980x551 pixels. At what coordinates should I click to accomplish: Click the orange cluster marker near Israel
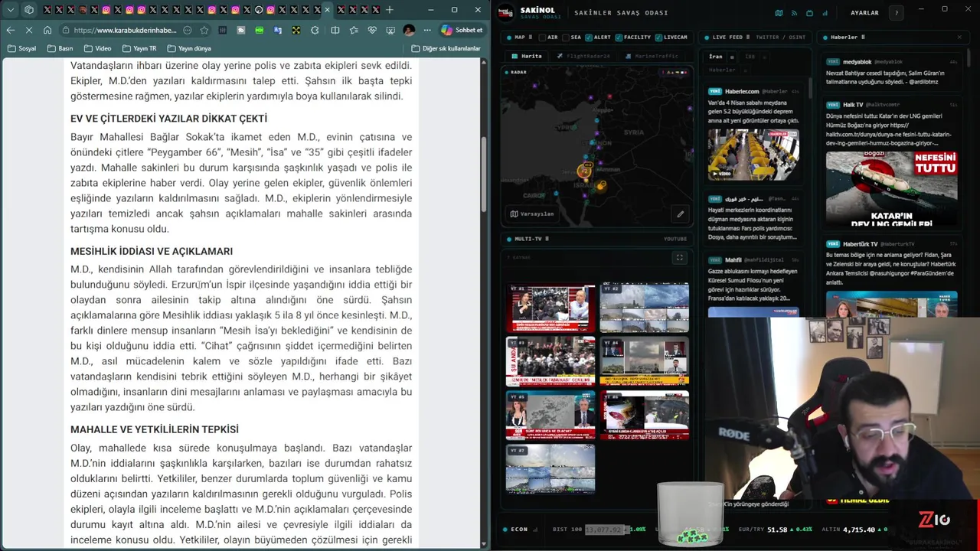point(584,171)
